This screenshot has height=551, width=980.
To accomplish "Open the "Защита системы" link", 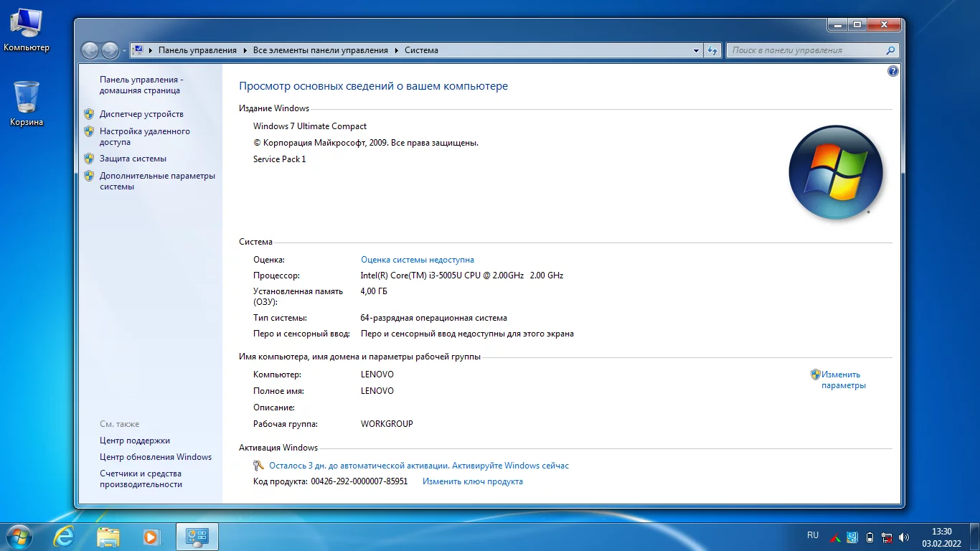I will pos(133,159).
